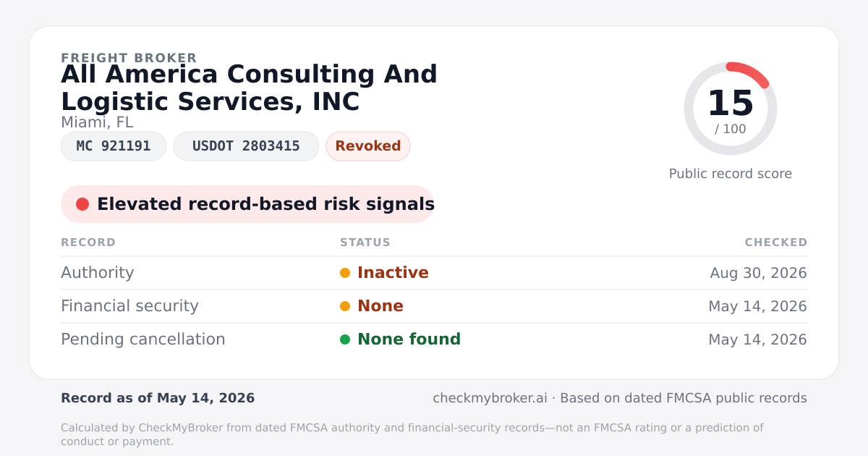The image size is (868, 456).
Task: Click the orange dot beside None status
Action: 345,306
